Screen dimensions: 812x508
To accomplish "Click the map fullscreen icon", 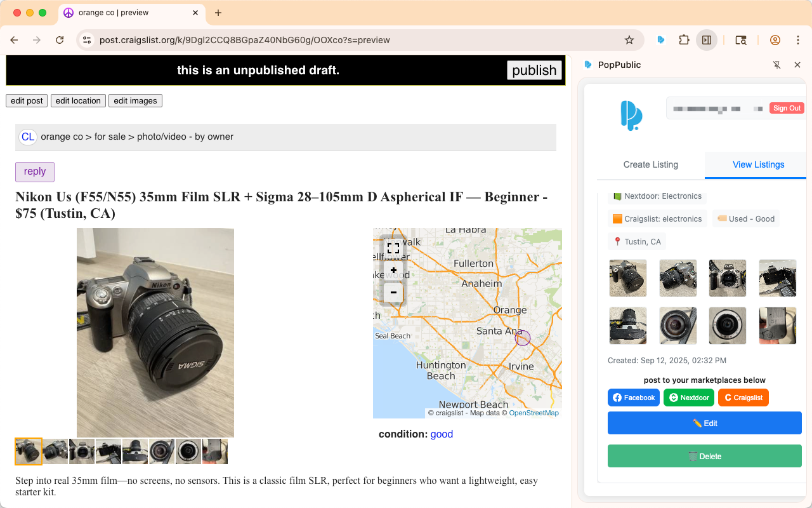I will point(393,248).
